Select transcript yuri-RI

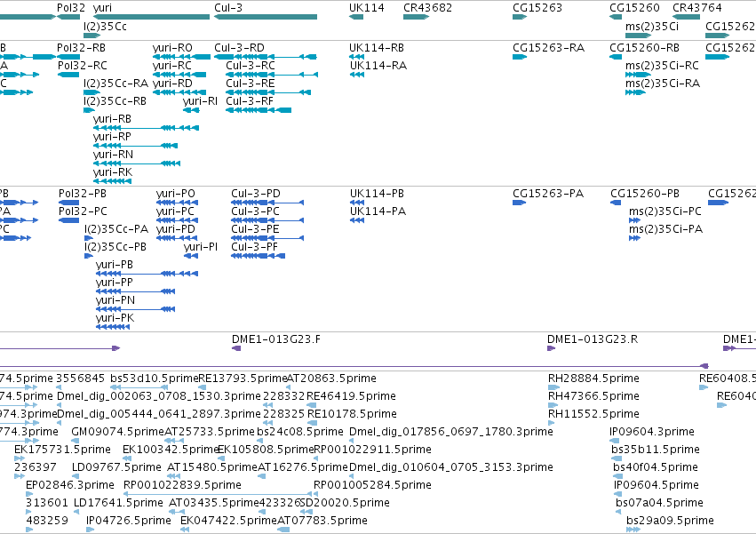(x=200, y=101)
